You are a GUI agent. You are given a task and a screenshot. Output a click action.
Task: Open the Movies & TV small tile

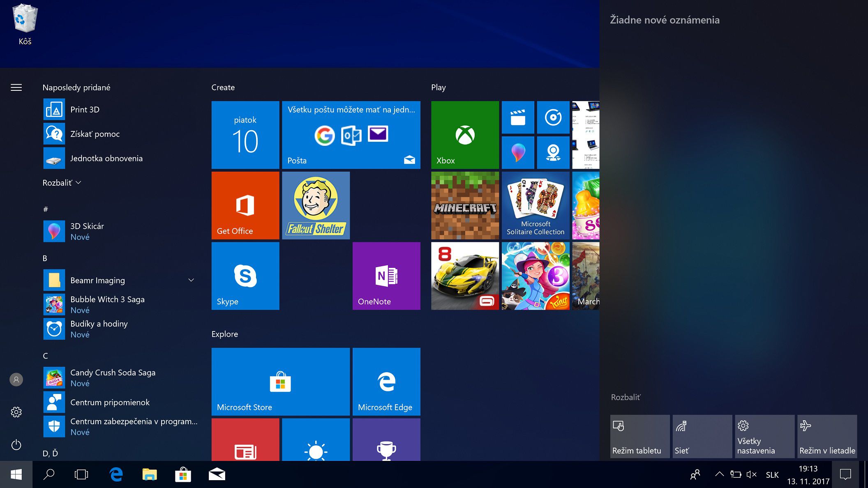(x=518, y=117)
